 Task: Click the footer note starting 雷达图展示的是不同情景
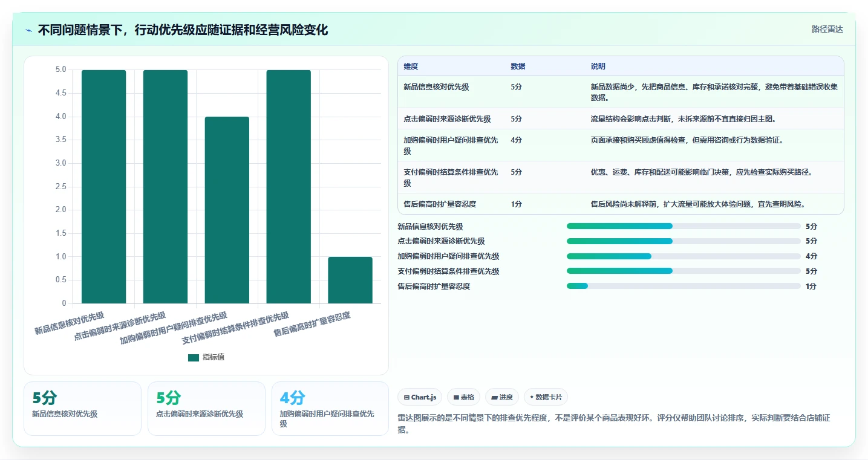[x=614, y=424]
